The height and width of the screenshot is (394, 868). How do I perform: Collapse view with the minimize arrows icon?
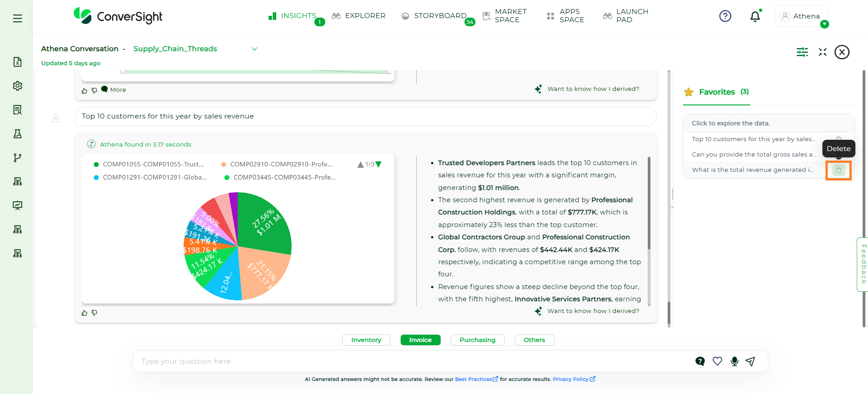click(x=823, y=52)
